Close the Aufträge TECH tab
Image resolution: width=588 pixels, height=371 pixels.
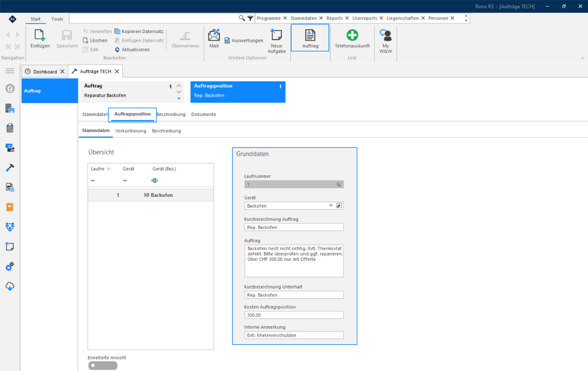coord(117,71)
